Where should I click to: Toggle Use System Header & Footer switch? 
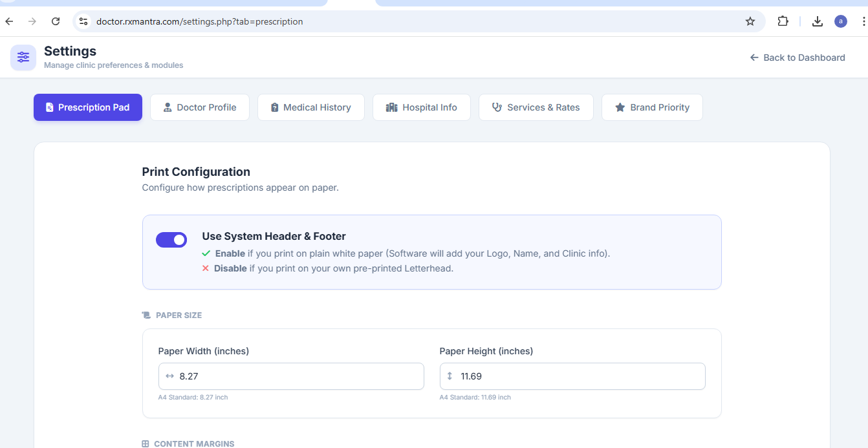171,240
